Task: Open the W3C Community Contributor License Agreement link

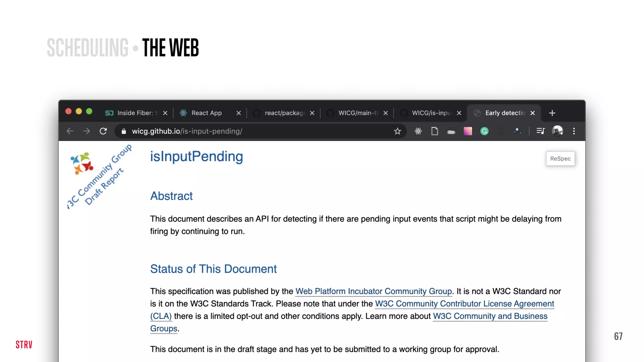Action: pyautogui.click(x=464, y=304)
